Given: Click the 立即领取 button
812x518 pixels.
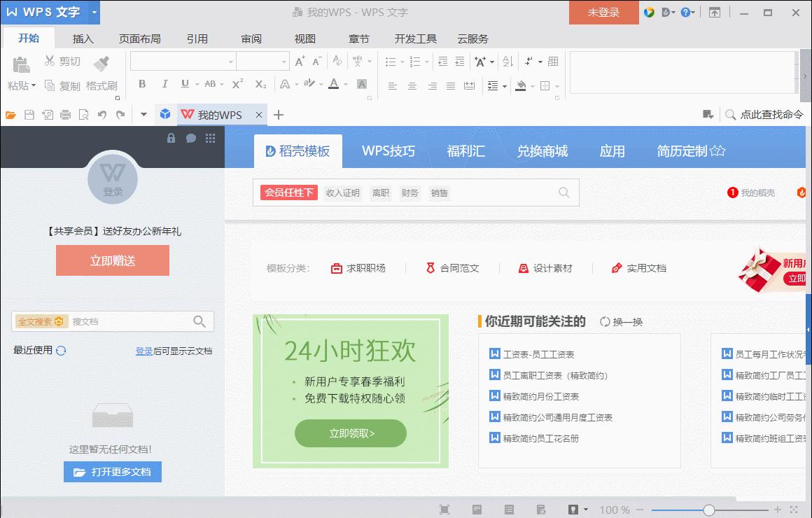Looking at the screenshot, I should coord(350,433).
